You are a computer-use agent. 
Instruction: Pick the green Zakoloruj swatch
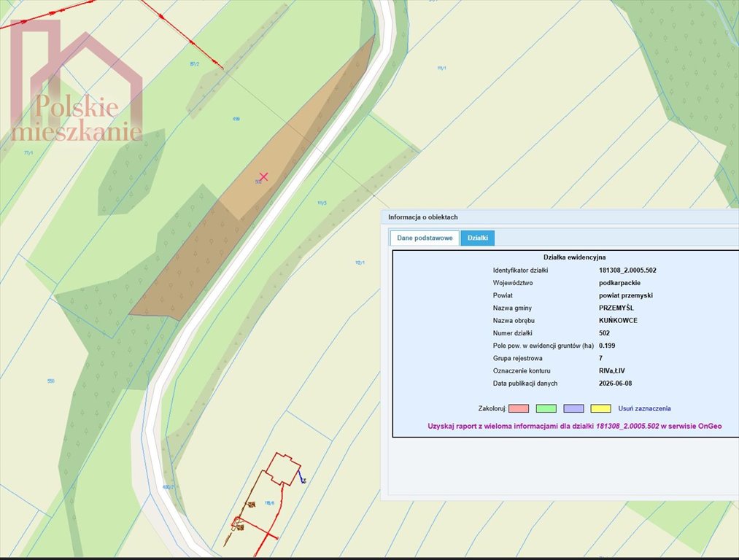(x=546, y=408)
